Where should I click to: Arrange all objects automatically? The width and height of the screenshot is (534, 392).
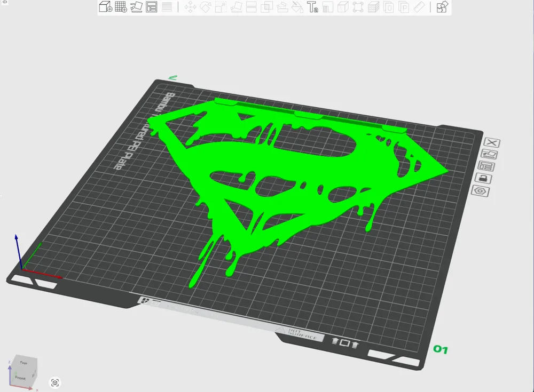[151, 7]
